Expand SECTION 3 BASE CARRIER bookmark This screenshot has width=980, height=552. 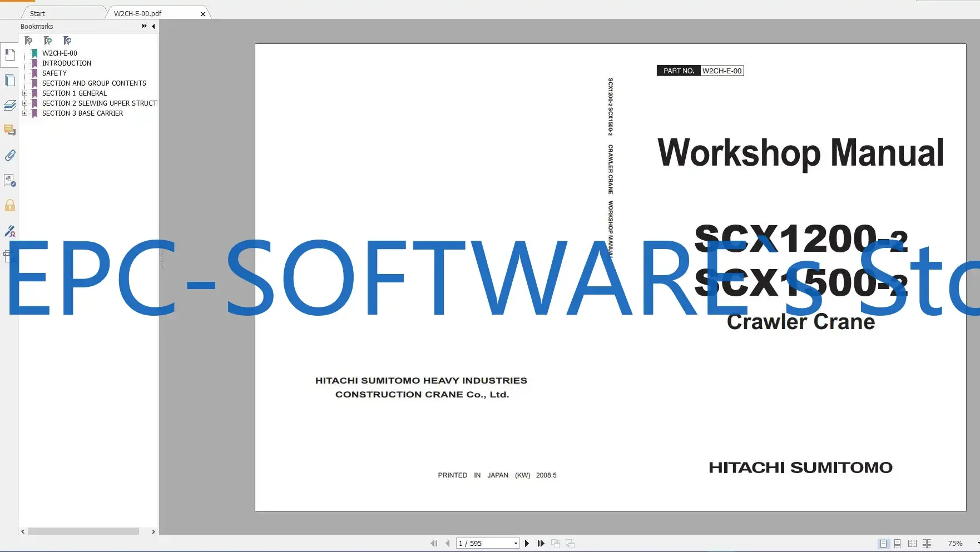click(x=24, y=113)
